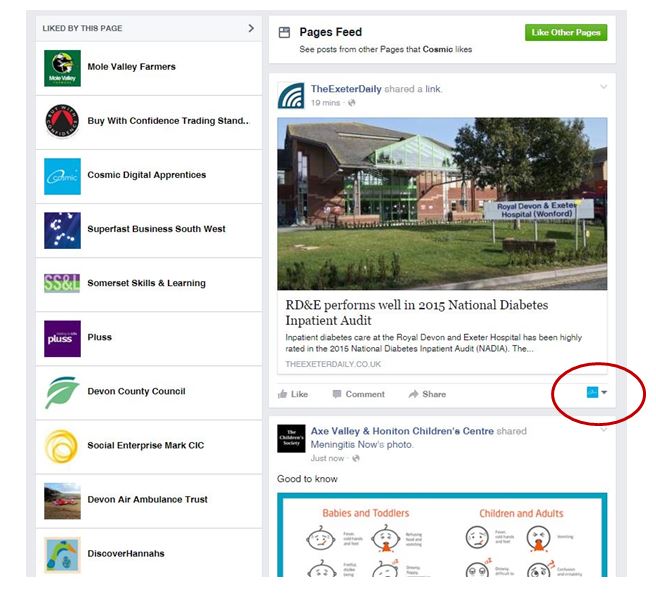Open the post-as identity selector dropdown
Screen dimensions: 656x593
point(597,393)
